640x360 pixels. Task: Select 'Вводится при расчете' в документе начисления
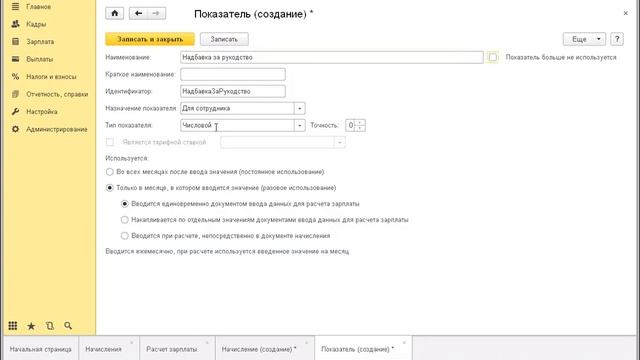pos(124,236)
